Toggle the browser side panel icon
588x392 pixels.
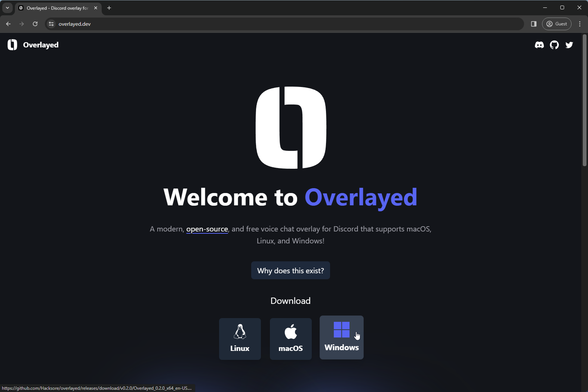click(x=533, y=24)
